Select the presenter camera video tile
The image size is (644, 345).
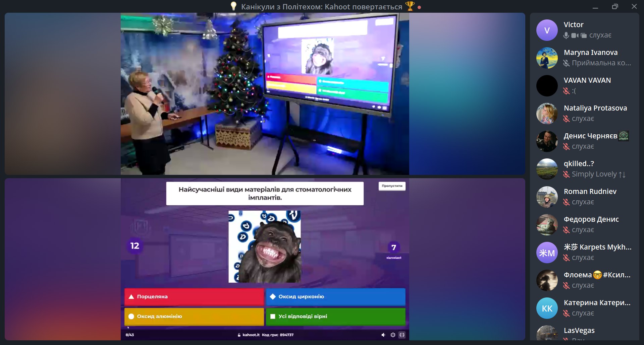[x=265, y=94]
